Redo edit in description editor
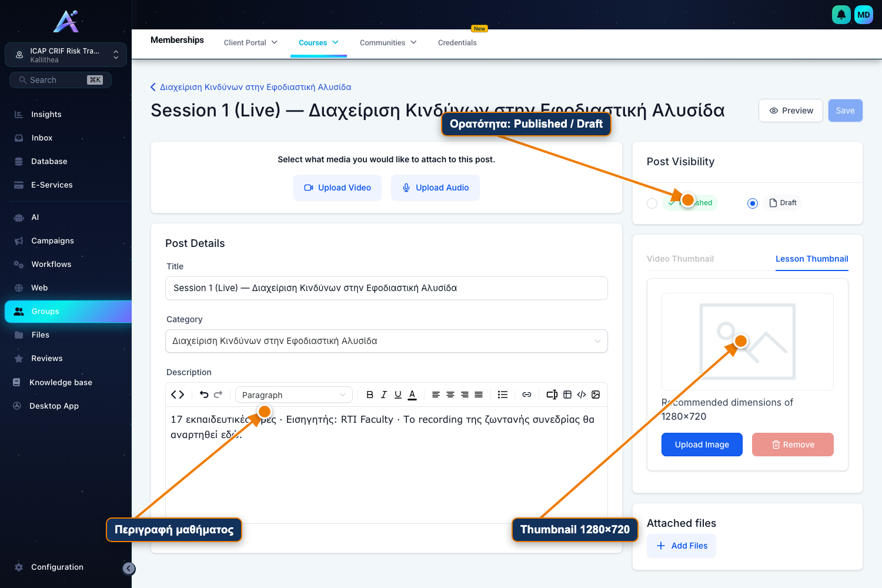 218,395
